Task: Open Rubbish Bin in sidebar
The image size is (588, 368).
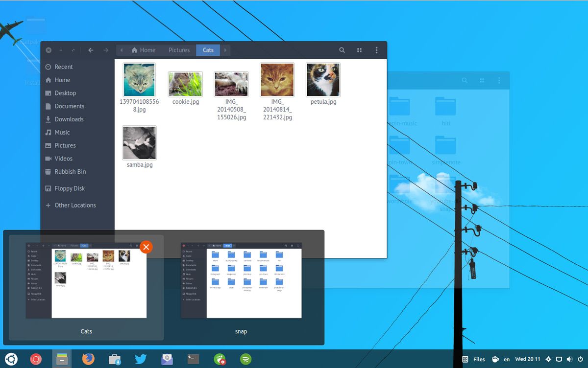Action: [x=70, y=172]
